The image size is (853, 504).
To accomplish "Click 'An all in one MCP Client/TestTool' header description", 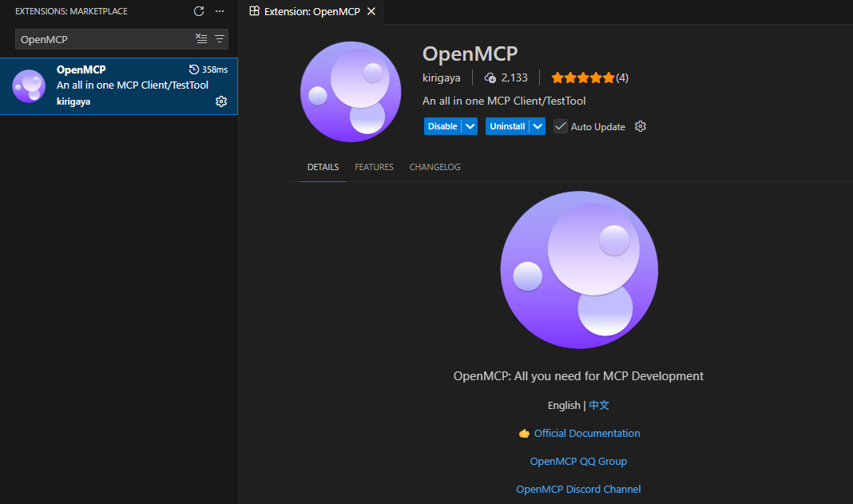I will coord(504,101).
